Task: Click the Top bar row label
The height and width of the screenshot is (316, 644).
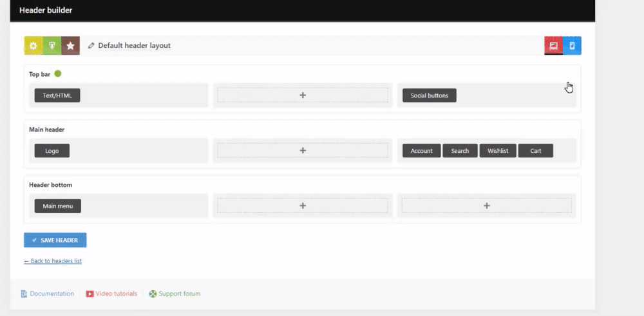Action: (x=39, y=74)
